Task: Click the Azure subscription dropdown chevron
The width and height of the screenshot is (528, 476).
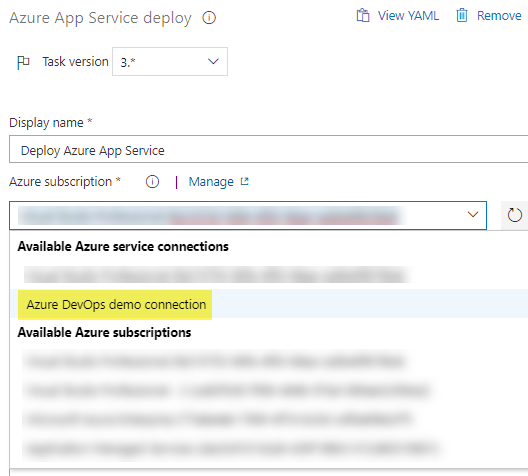Action: (x=473, y=214)
